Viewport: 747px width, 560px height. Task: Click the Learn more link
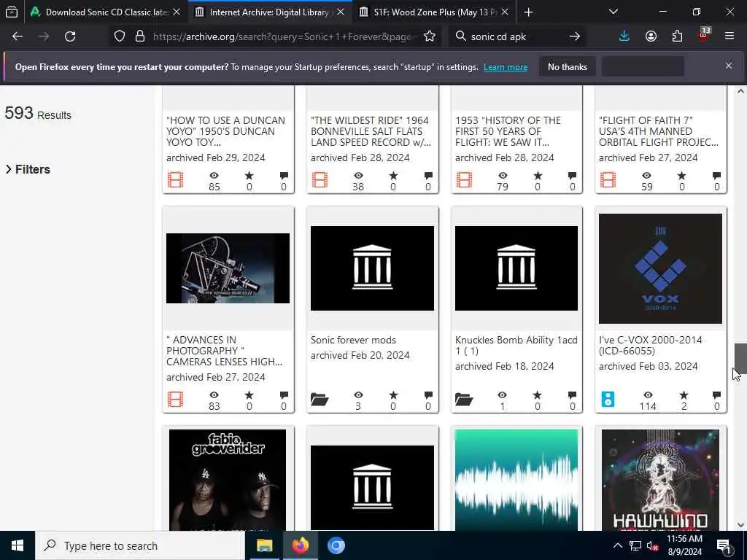click(x=506, y=67)
